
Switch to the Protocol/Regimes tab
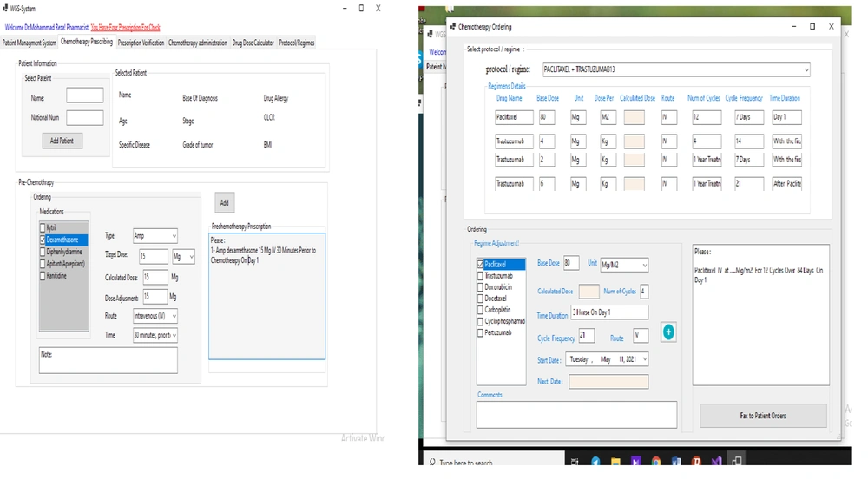pyautogui.click(x=296, y=43)
